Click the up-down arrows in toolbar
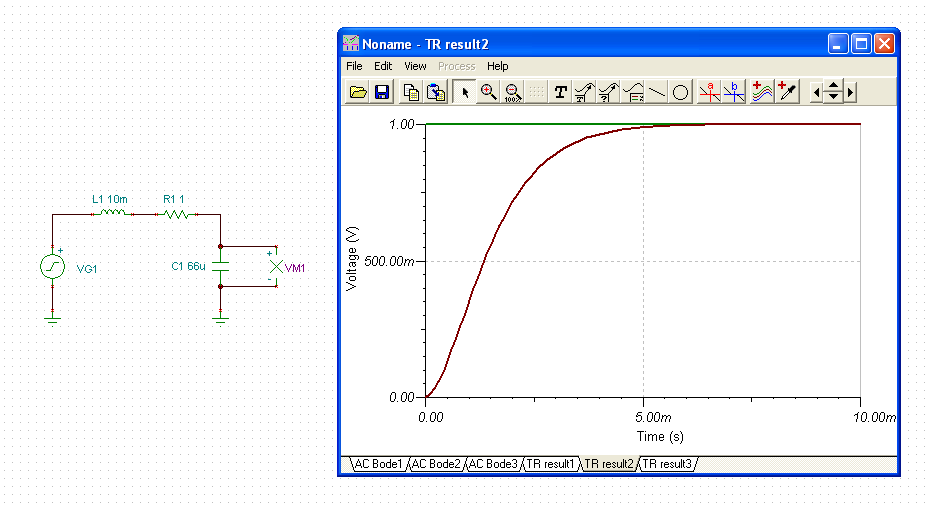The width and height of the screenshot is (932, 509). pyautogui.click(x=833, y=92)
